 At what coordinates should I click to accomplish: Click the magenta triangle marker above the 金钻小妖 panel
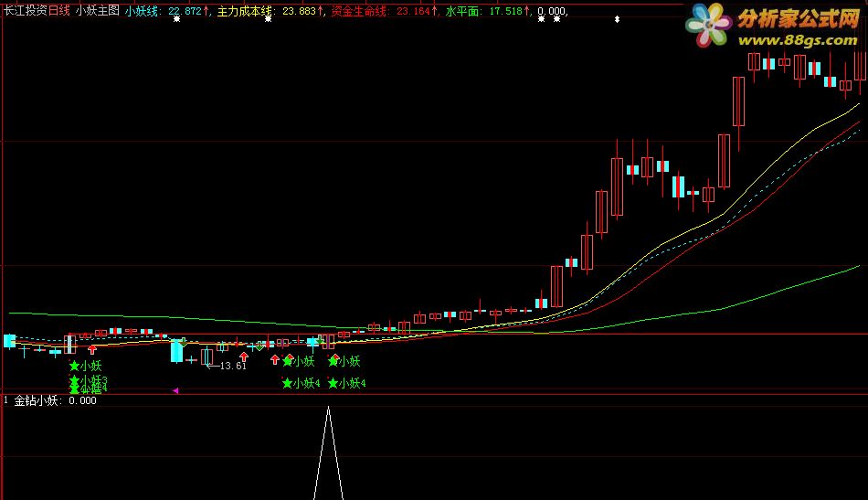(x=175, y=391)
